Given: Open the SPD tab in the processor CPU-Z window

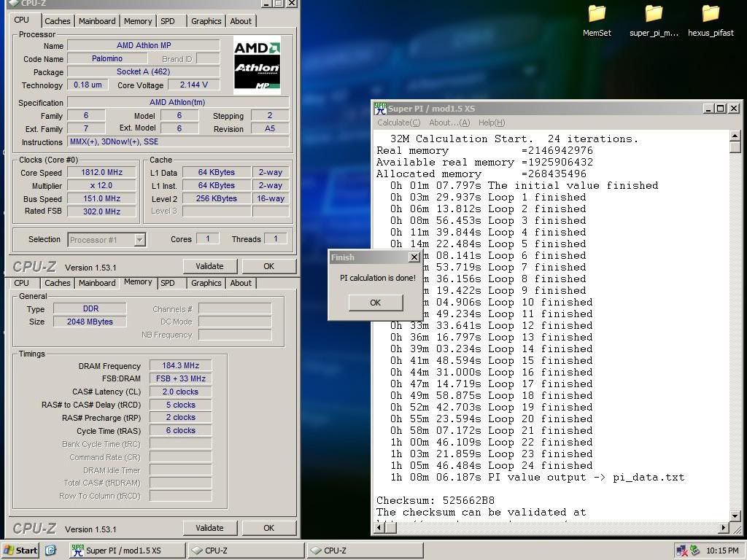Looking at the screenshot, I should [x=168, y=21].
